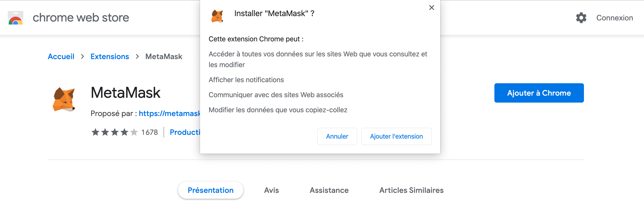Screen dimensions: 644x217
Task: Click the MetaMask fox icon in dialog
Action: pyautogui.click(x=217, y=16)
